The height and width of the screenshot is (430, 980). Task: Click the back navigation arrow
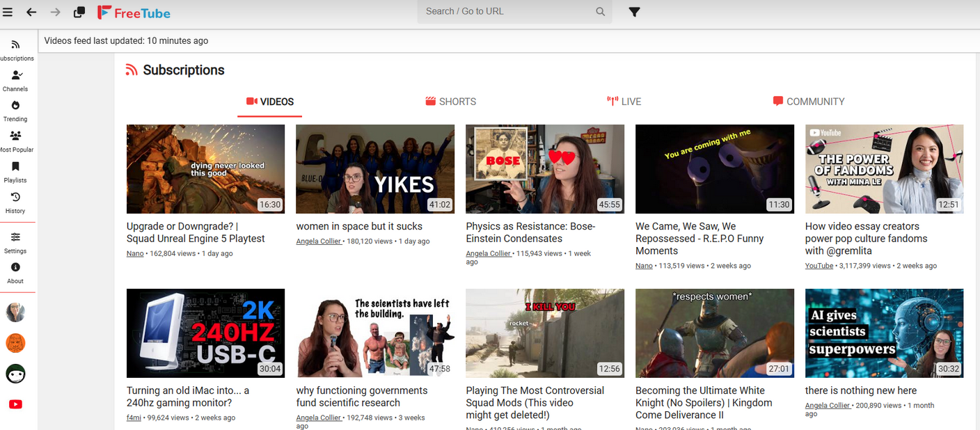click(31, 12)
